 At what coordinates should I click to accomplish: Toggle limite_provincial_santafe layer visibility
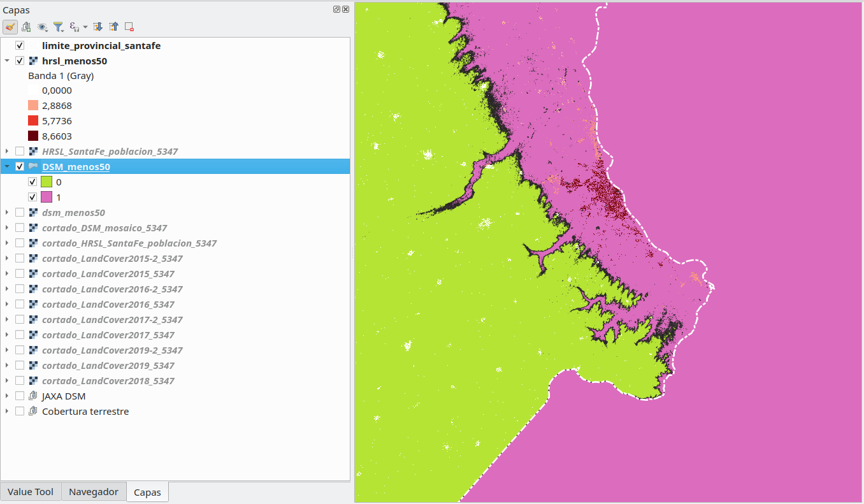(x=20, y=46)
